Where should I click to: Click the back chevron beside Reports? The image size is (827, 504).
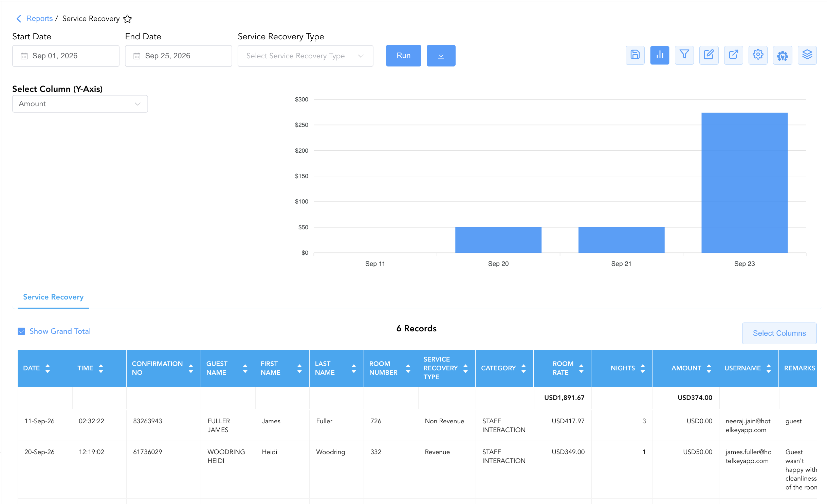(x=19, y=19)
